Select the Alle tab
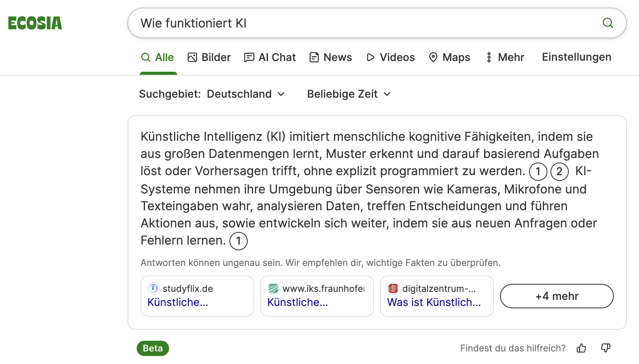The image size is (639, 364). point(158,57)
